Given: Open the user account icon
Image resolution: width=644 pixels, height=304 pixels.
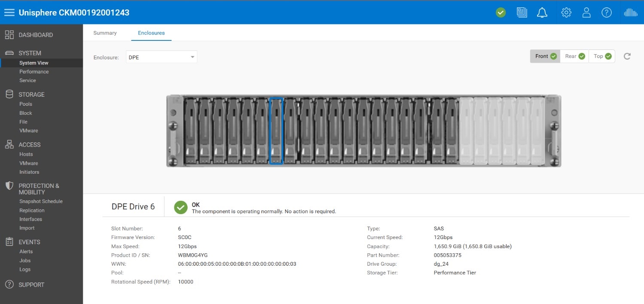Looking at the screenshot, I should pyautogui.click(x=586, y=12).
